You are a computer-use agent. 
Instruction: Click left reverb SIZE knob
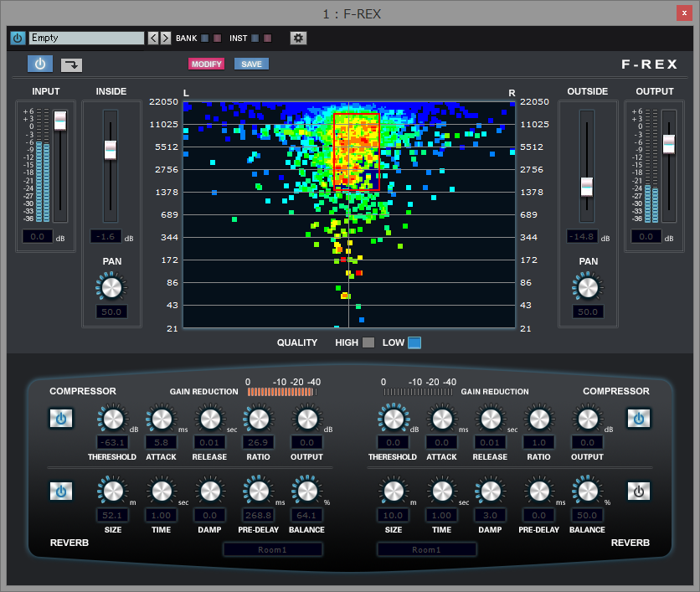point(113,492)
